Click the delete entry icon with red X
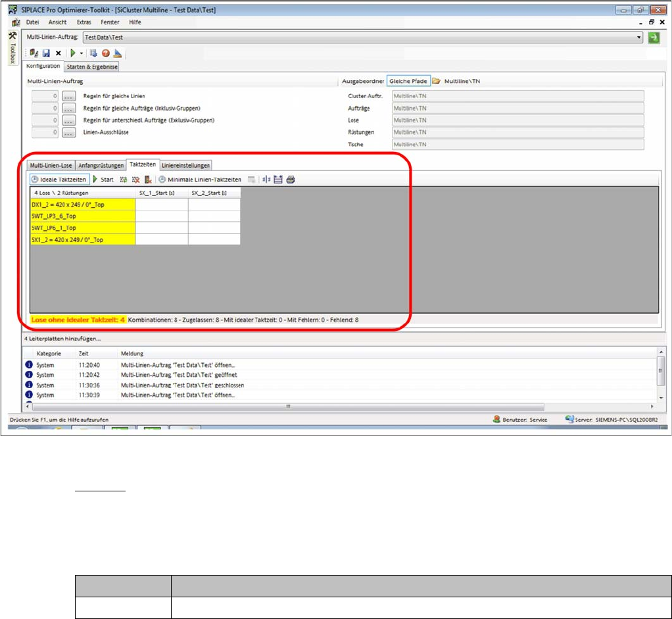This screenshot has width=672, height=619. [149, 180]
